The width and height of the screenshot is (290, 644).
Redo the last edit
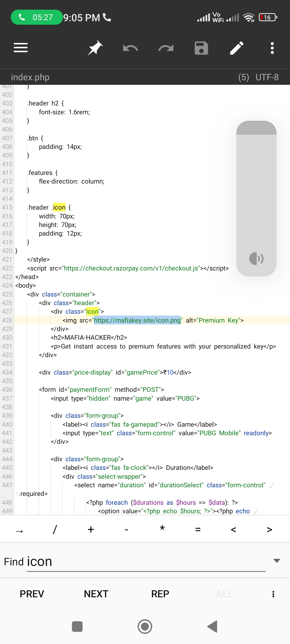(166, 48)
